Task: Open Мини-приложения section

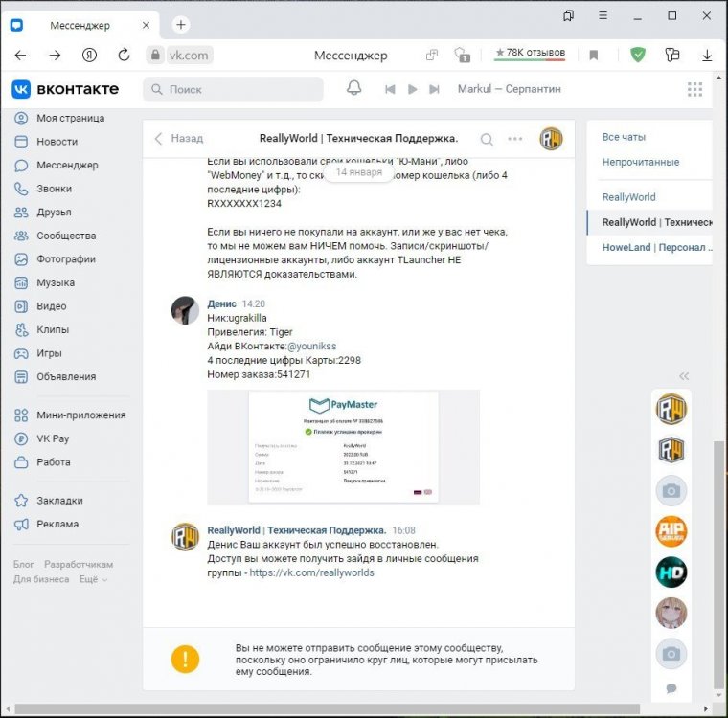Action: [70, 415]
